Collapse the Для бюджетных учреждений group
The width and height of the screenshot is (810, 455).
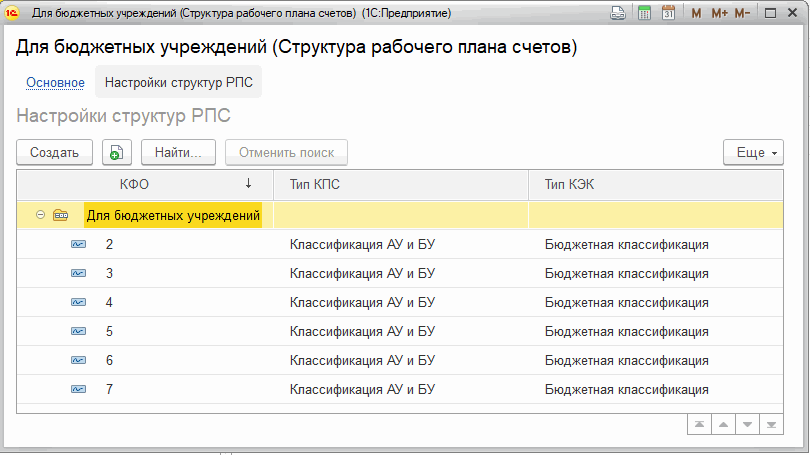coord(40,215)
